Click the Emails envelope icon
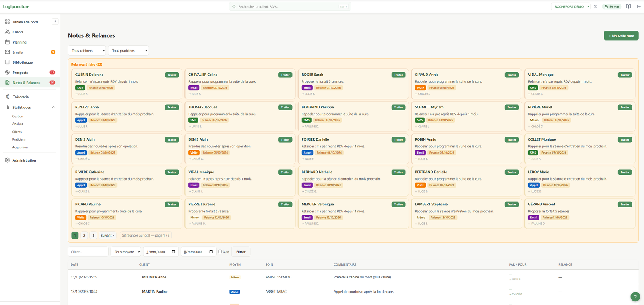This screenshot has height=305, width=644. [7, 52]
